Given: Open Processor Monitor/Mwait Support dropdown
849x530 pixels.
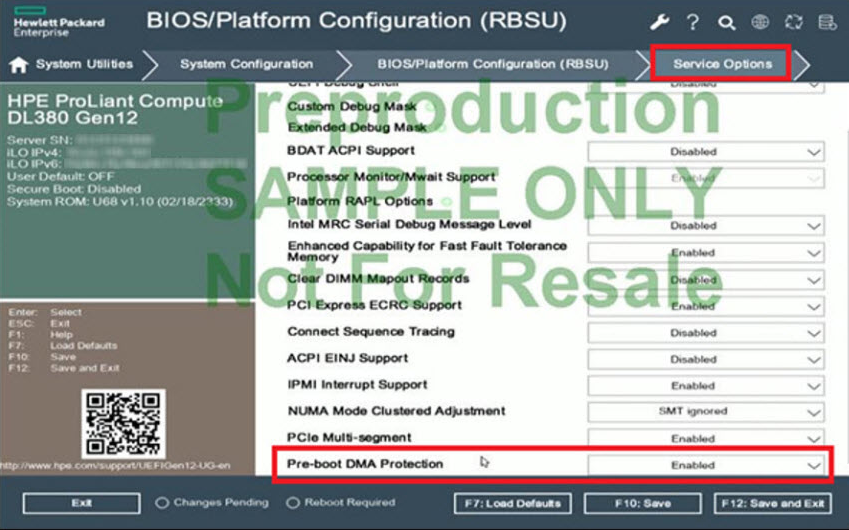Looking at the screenshot, I should [706, 178].
